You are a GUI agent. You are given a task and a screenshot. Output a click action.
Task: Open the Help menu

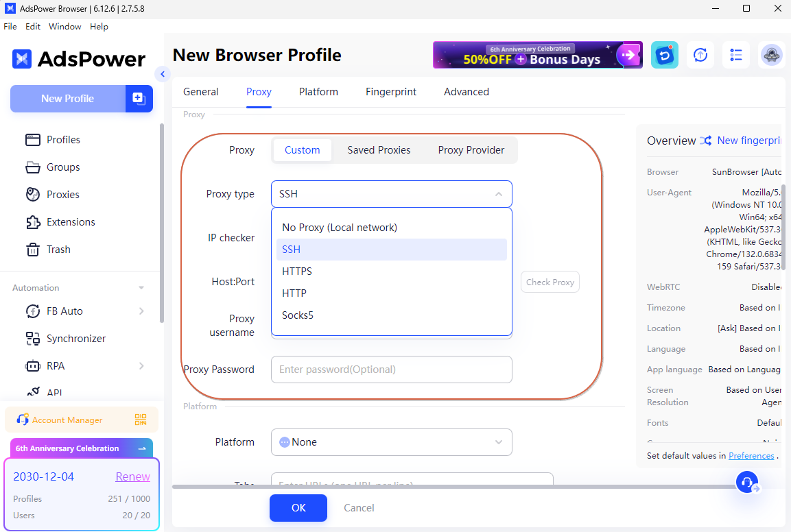pos(99,26)
